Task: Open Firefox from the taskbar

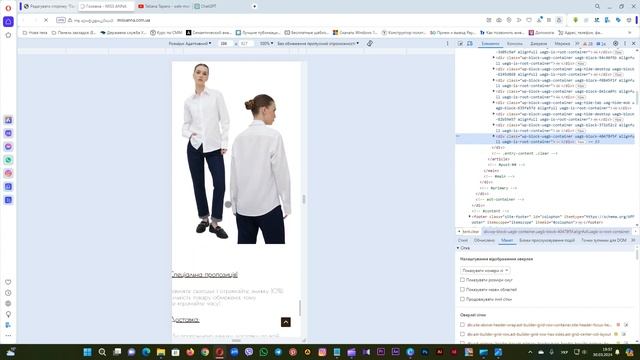Action: pyautogui.click(x=190, y=352)
